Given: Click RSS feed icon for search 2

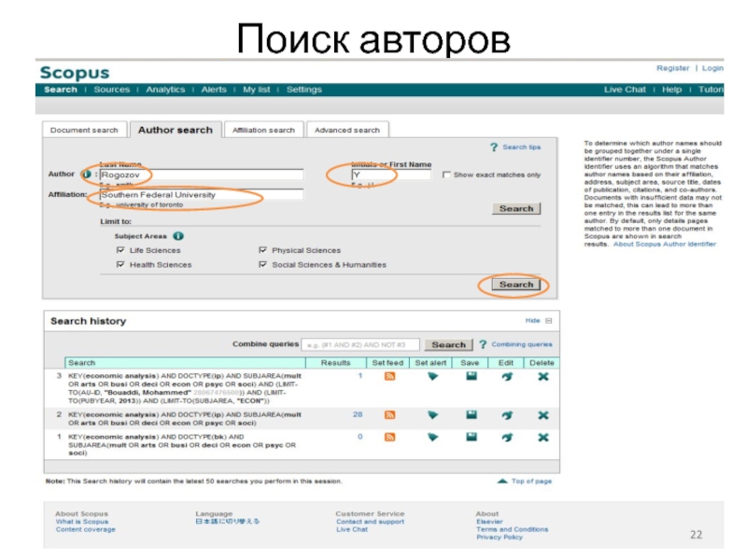Looking at the screenshot, I should (389, 415).
